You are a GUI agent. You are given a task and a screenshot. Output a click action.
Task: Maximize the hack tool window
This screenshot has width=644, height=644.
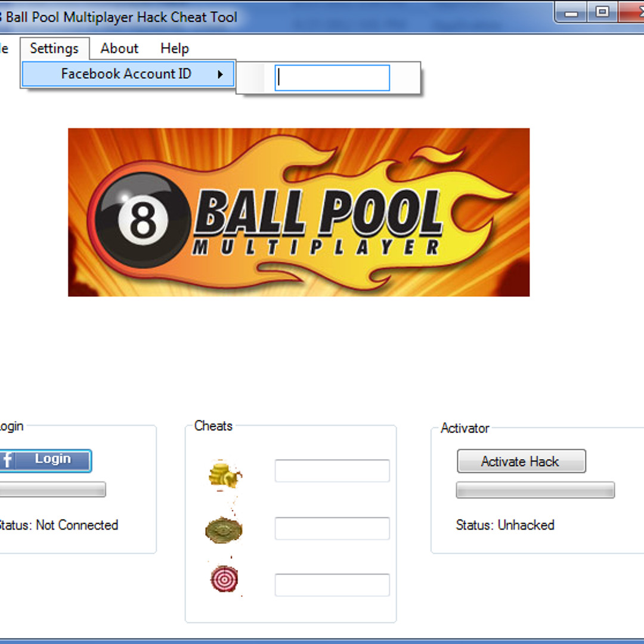[x=602, y=12]
